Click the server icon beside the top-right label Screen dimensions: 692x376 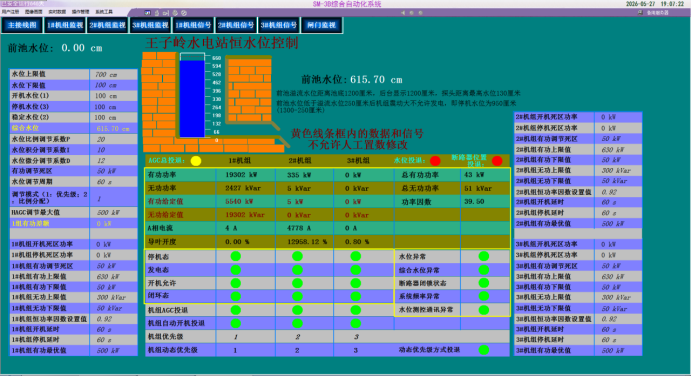point(640,13)
